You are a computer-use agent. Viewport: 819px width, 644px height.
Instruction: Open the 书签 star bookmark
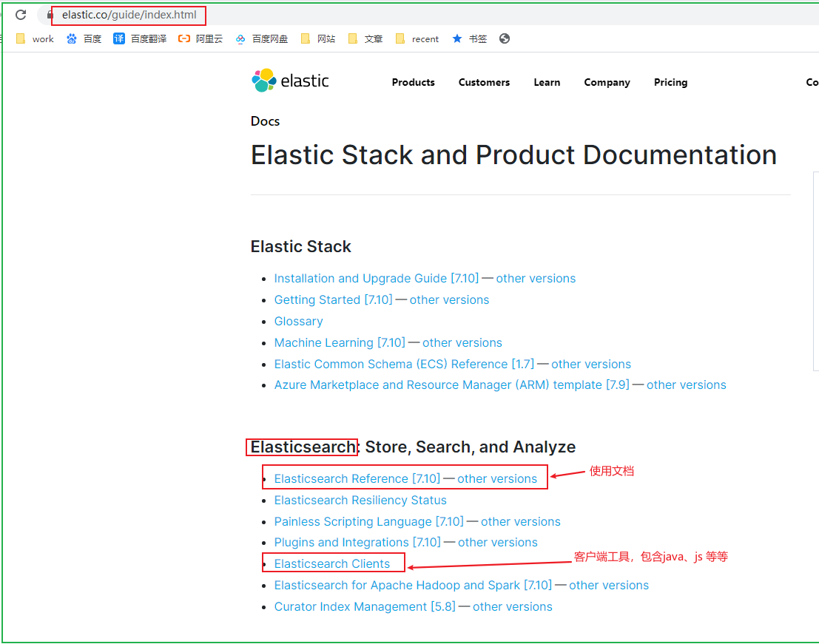[x=469, y=38]
